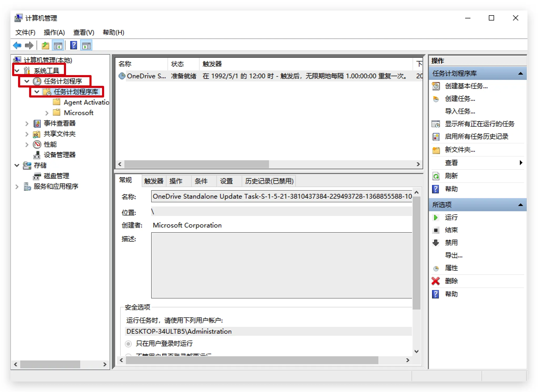Switch to the 历史记录(已禁用) tab

click(x=269, y=181)
